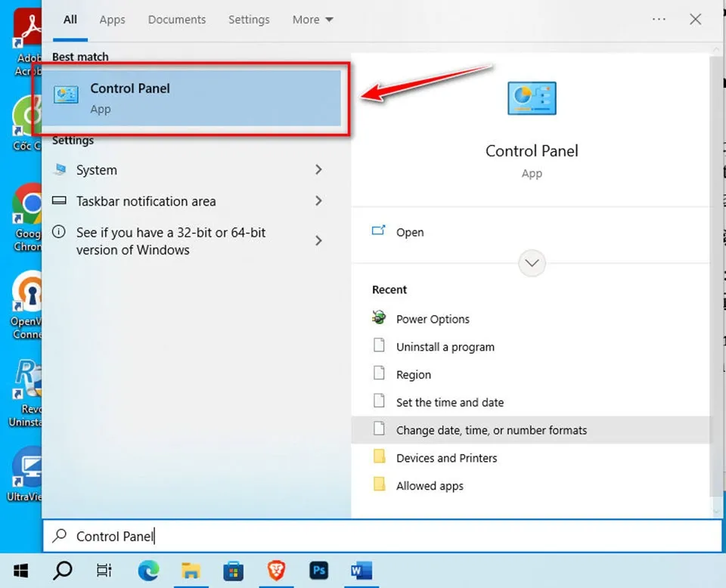This screenshot has height=588, width=726.
Task: Open Google Chrome desktop shortcut
Action: (22, 204)
